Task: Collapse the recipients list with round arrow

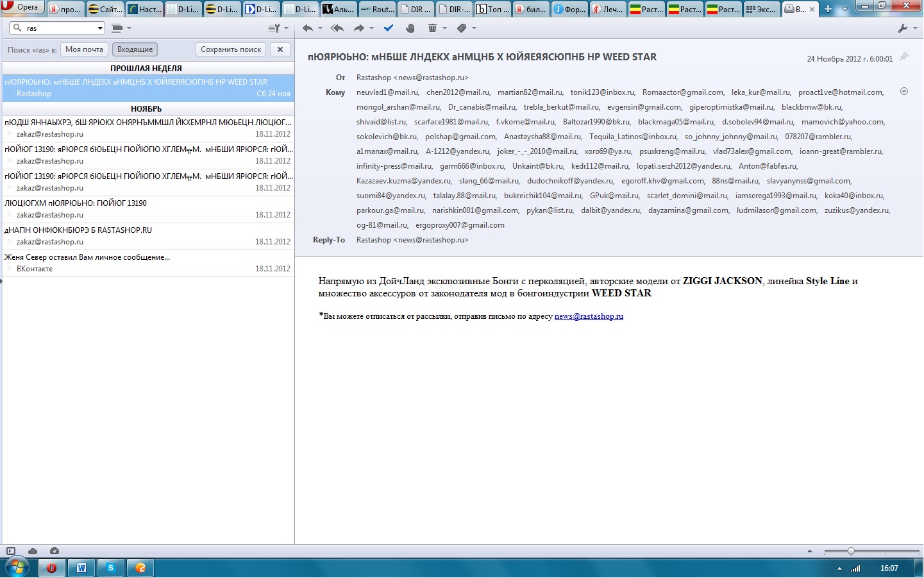Action: [904, 92]
